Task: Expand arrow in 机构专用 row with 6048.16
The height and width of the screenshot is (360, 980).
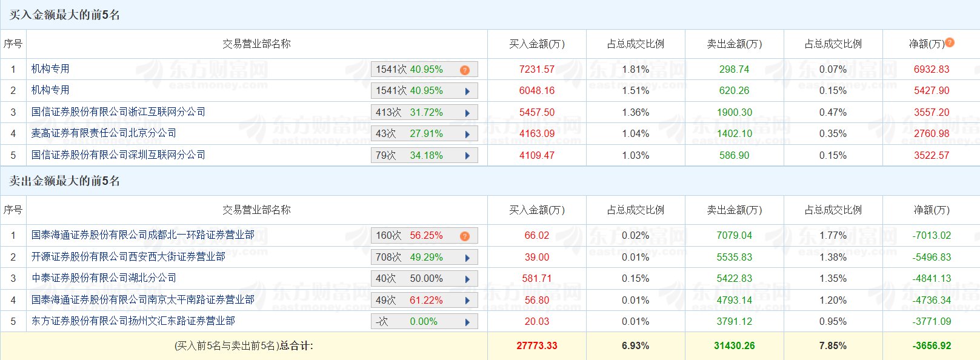Action: point(467,92)
